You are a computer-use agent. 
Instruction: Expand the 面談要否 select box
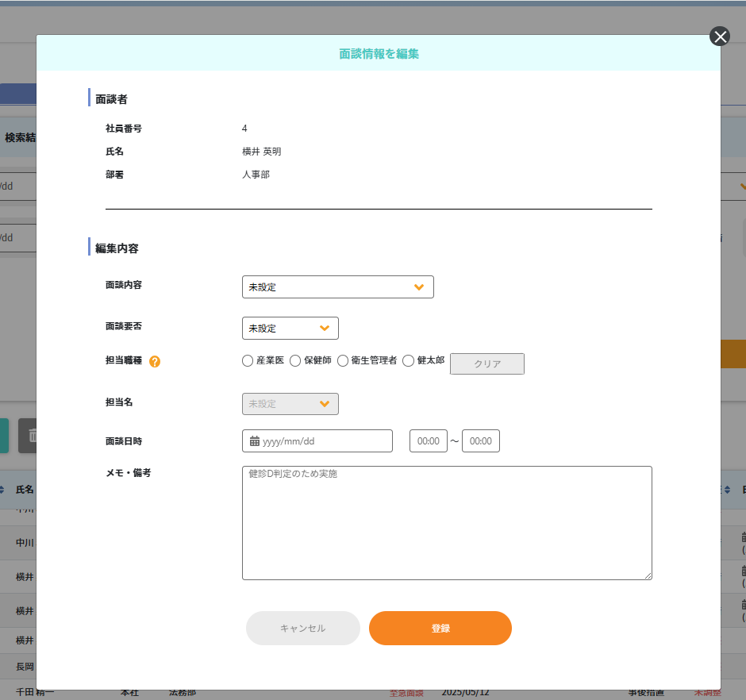pos(290,328)
